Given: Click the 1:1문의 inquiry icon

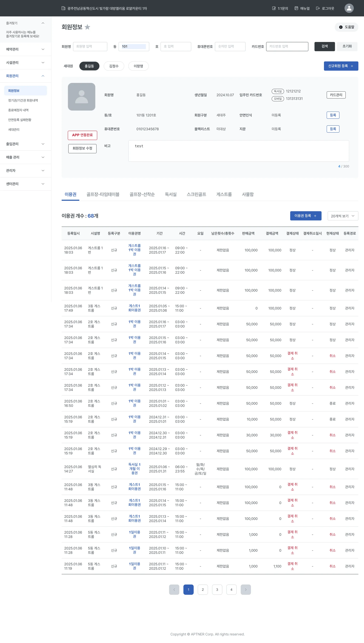Looking at the screenshot, I should coord(274,8).
